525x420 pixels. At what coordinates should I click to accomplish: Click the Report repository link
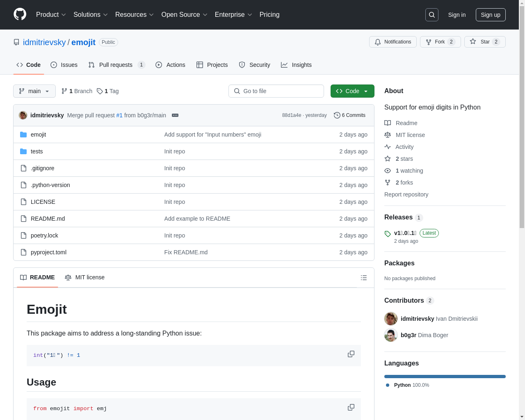click(x=406, y=194)
